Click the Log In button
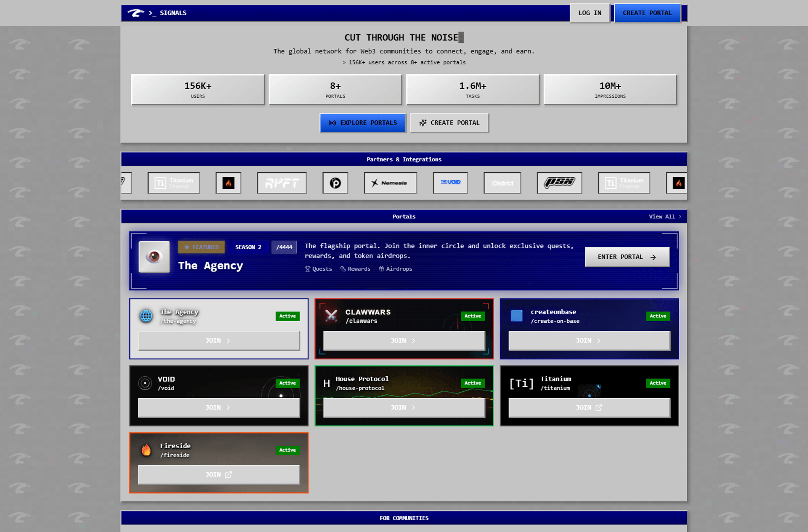 pyautogui.click(x=590, y=13)
